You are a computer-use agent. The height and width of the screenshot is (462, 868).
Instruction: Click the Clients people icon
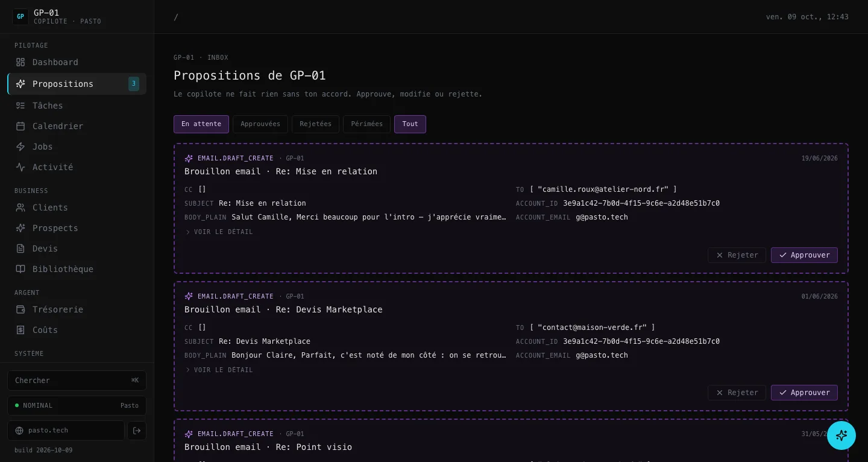20,207
